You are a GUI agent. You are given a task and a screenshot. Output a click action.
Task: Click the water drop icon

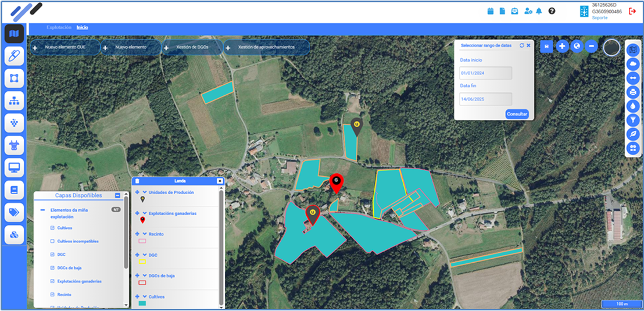(x=633, y=106)
